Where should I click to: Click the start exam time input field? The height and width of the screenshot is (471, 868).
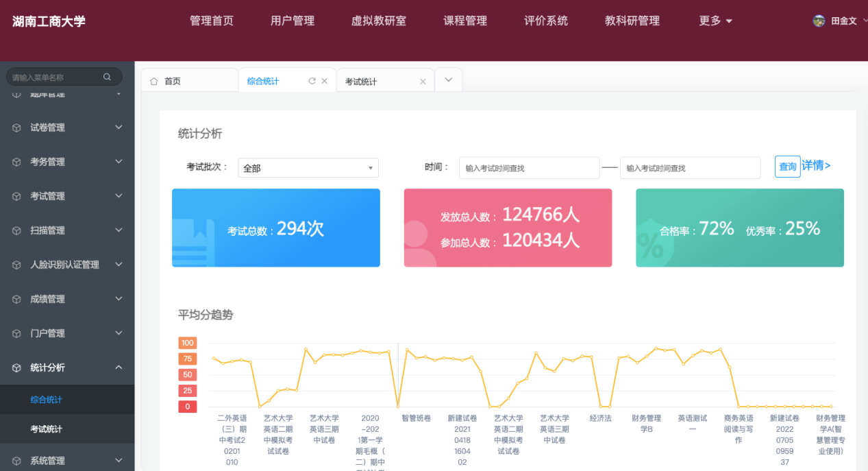pyautogui.click(x=529, y=168)
